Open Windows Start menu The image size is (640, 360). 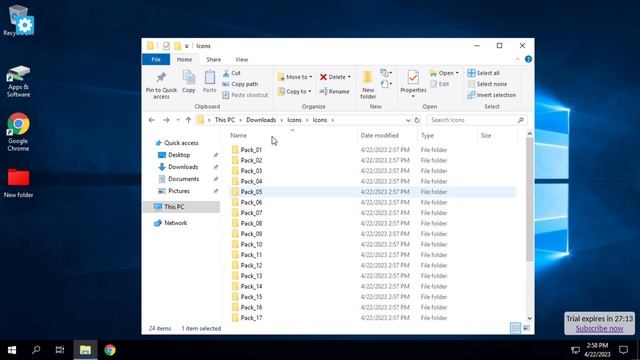[12, 350]
